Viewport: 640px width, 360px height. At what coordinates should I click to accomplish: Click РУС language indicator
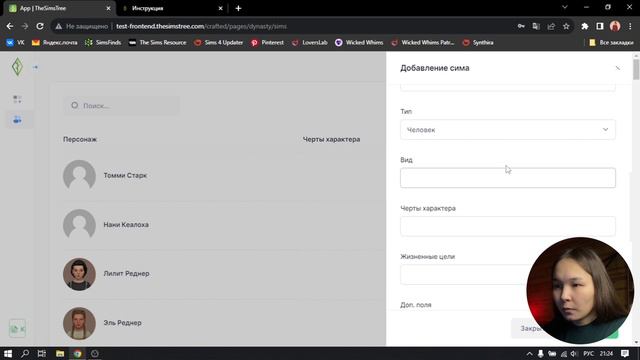(589, 353)
